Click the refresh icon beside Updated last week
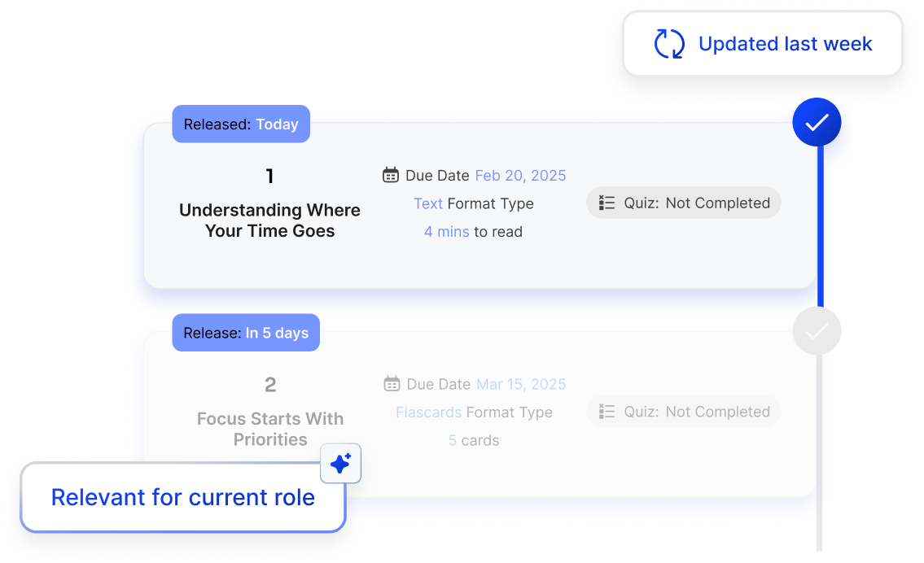 668,43
